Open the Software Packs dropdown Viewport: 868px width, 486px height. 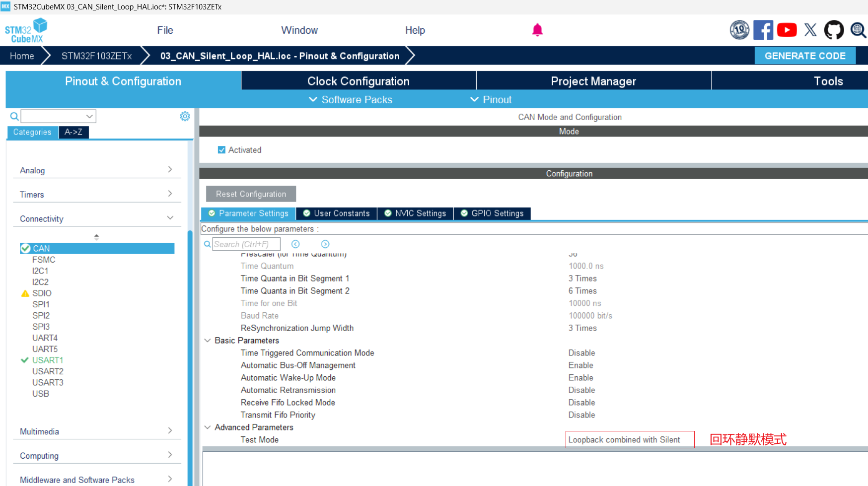click(x=351, y=100)
